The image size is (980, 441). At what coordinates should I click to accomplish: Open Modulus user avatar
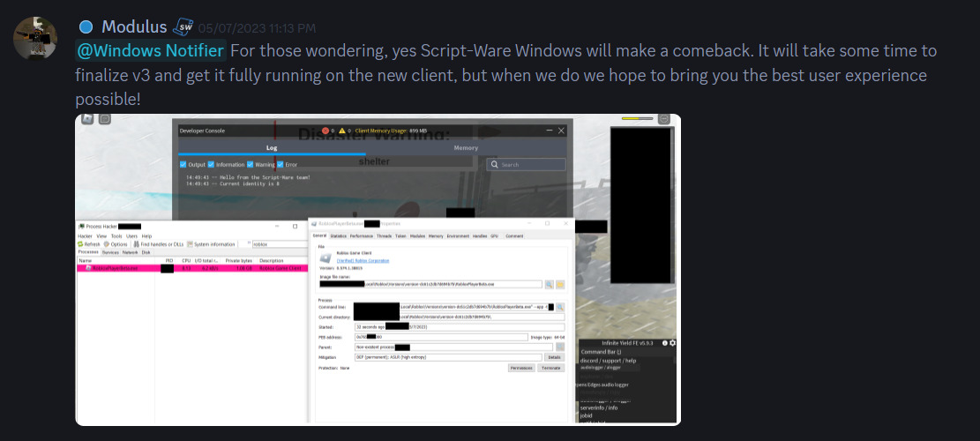click(x=35, y=39)
